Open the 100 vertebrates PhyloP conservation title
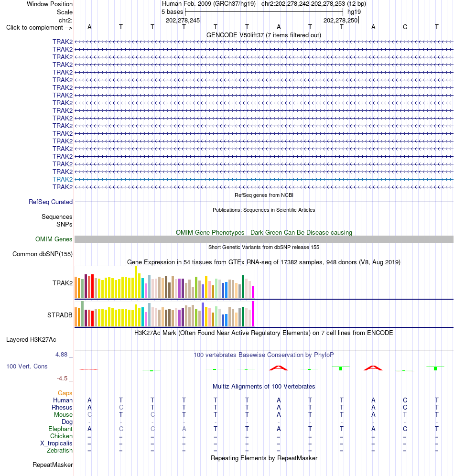The height and width of the screenshot is (476, 454). point(264,355)
